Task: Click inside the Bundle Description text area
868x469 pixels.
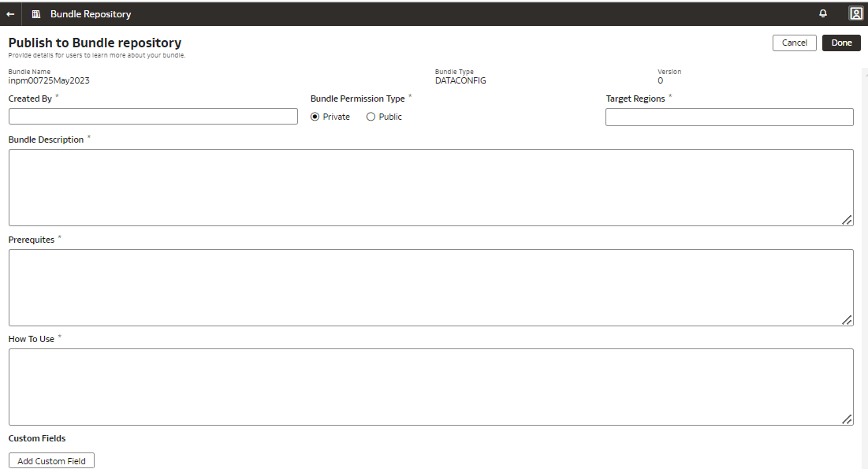Action: pos(430,185)
